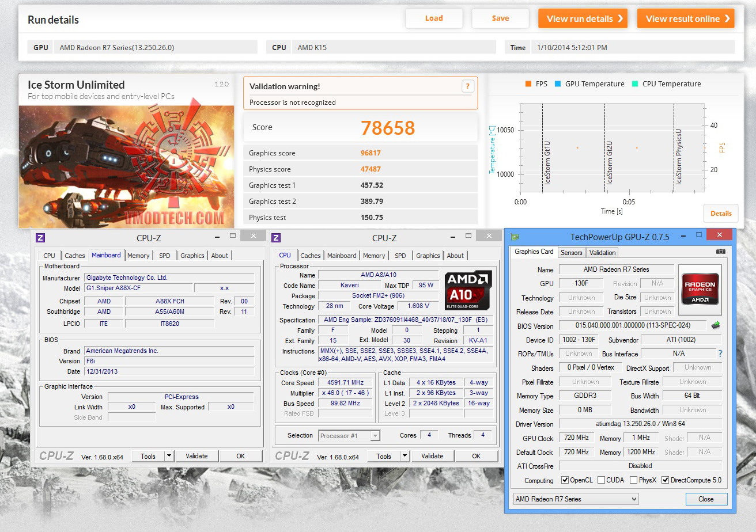Expand the Processor #1 selection dropdown

coord(375,436)
